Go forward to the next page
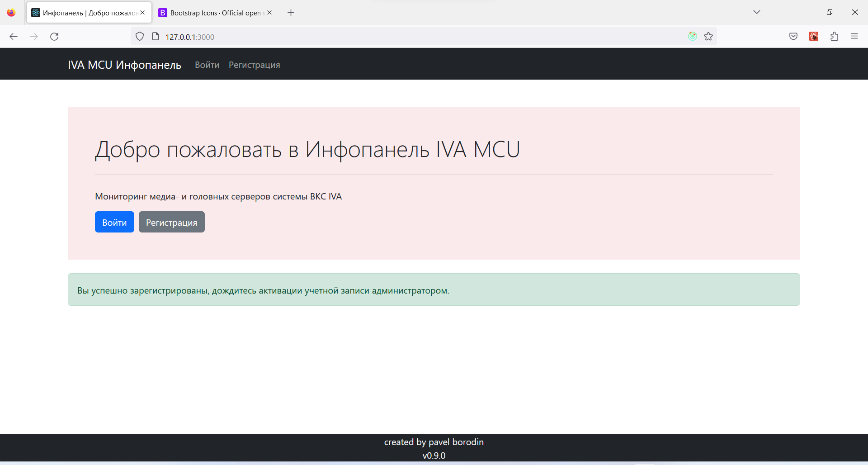This screenshot has height=465, width=868. click(34, 37)
